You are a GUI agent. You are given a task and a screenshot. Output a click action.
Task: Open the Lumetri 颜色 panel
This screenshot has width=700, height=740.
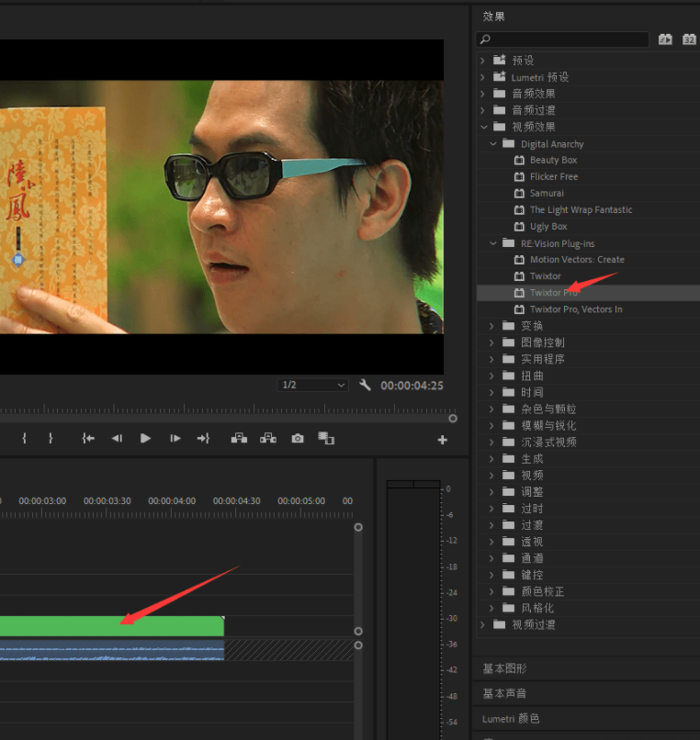[x=511, y=718]
